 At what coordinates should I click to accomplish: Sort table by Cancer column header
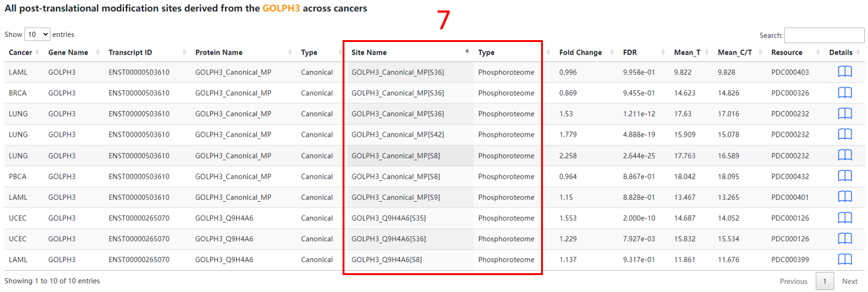point(21,53)
